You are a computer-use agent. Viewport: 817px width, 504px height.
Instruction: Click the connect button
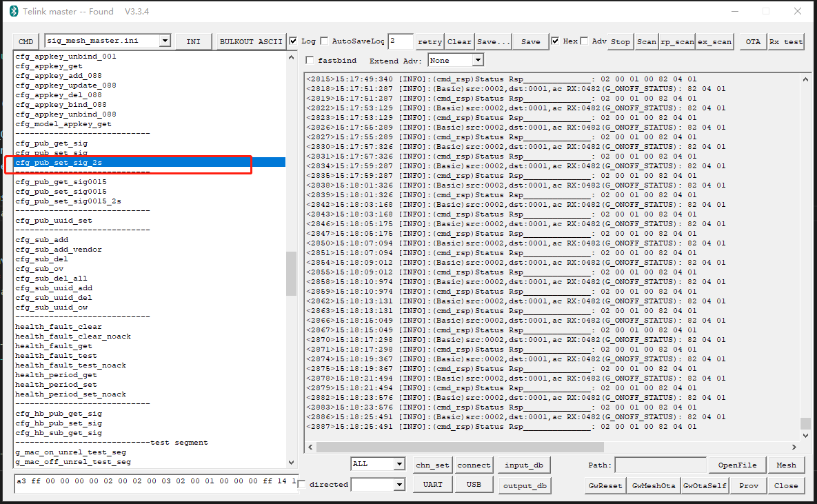[474, 465]
